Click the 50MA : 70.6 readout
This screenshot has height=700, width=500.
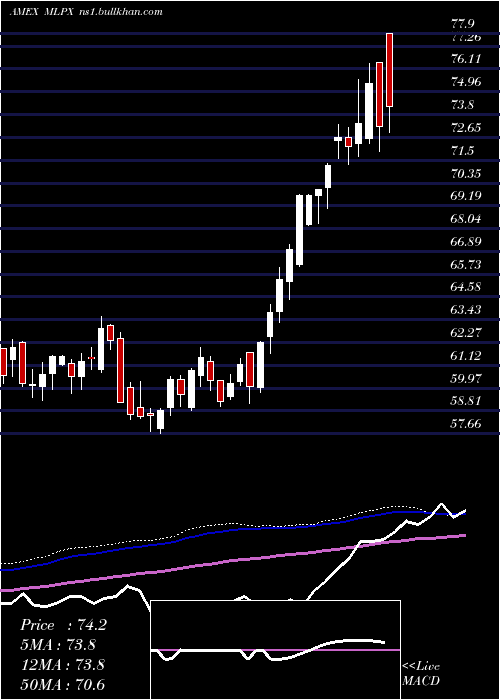tap(62, 684)
